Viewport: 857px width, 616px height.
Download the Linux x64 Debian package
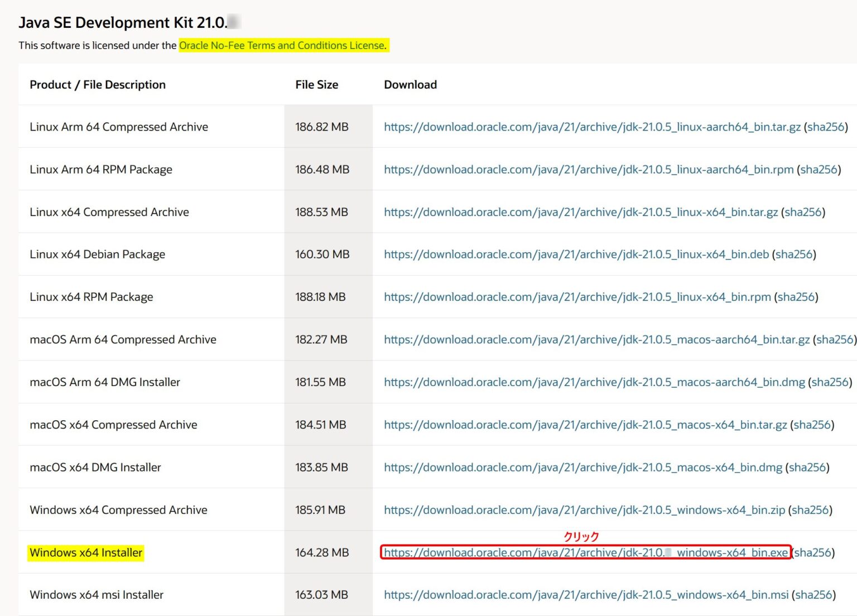(576, 254)
